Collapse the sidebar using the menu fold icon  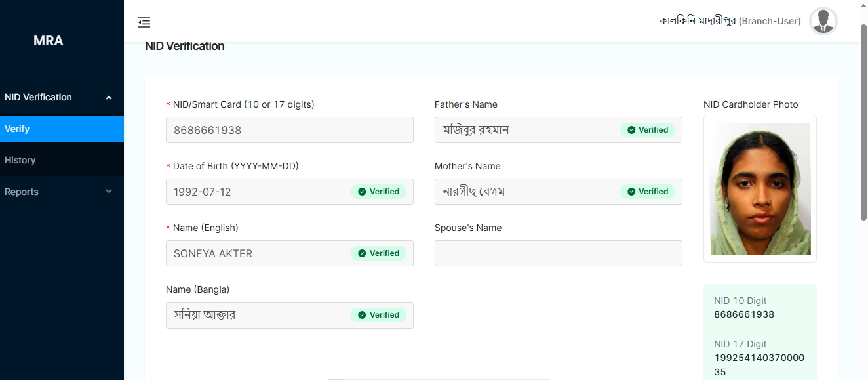(144, 22)
